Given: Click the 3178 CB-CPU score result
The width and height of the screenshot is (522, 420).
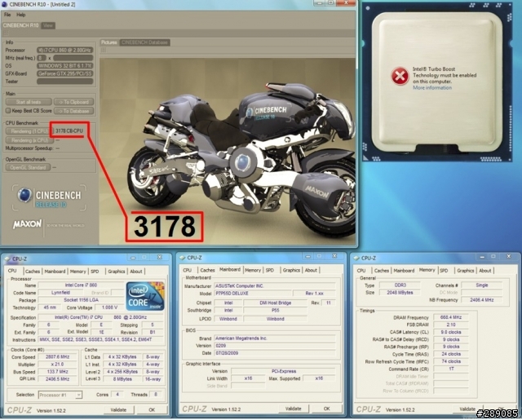Looking at the screenshot, I should (x=69, y=130).
